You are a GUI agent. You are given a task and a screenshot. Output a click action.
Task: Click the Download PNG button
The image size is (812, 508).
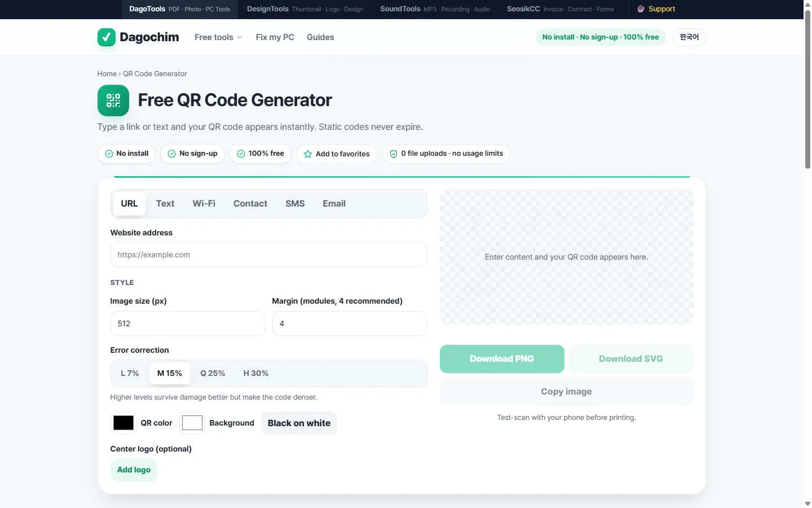coord(502,359)
